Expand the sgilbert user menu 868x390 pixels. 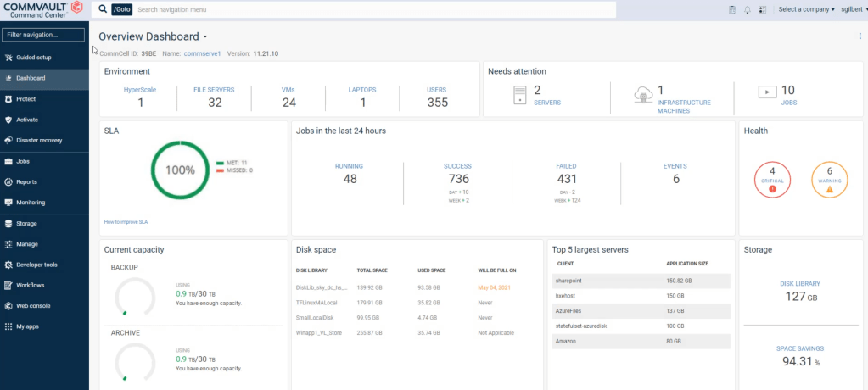(x=851, y=10)
